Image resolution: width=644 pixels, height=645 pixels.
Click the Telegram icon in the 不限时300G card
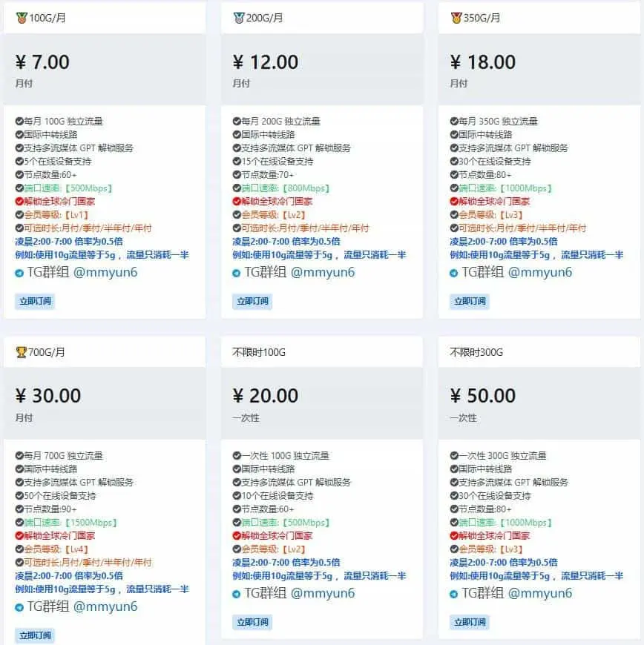454,595
